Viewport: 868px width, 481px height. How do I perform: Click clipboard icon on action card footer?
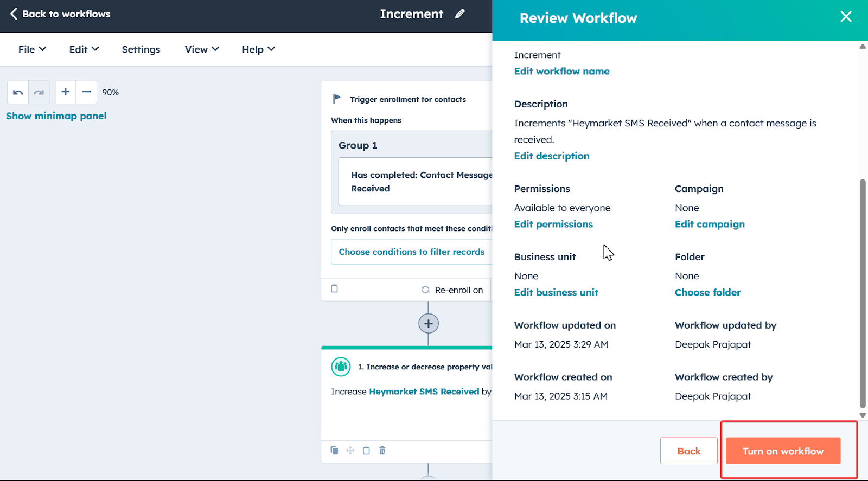coord(366,451)
